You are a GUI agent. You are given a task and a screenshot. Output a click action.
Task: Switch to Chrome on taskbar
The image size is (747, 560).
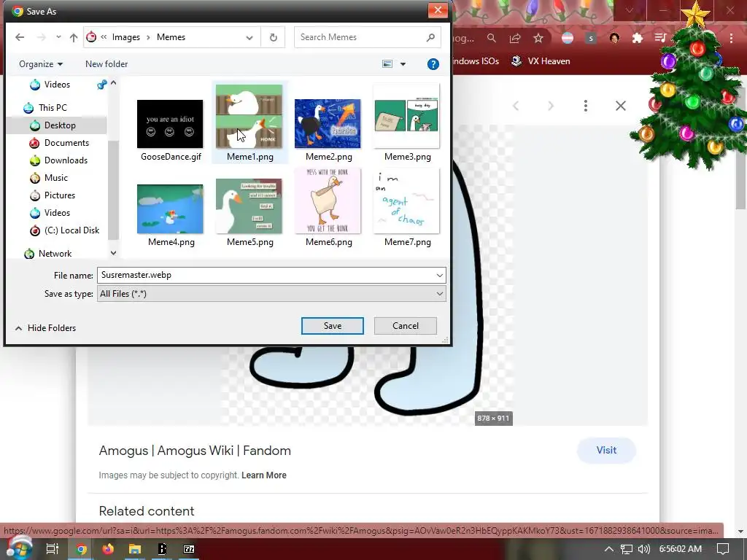[x=82, y=549]
